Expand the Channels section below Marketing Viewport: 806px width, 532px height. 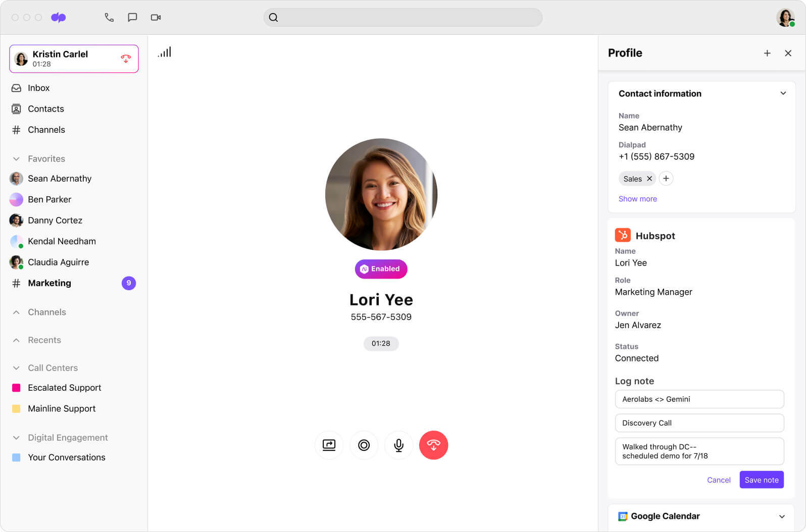click(x=16, y=312)
